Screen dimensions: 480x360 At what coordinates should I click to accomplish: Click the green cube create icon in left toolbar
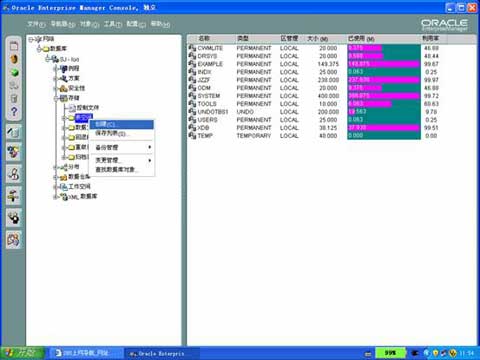(x=14, y=72)
